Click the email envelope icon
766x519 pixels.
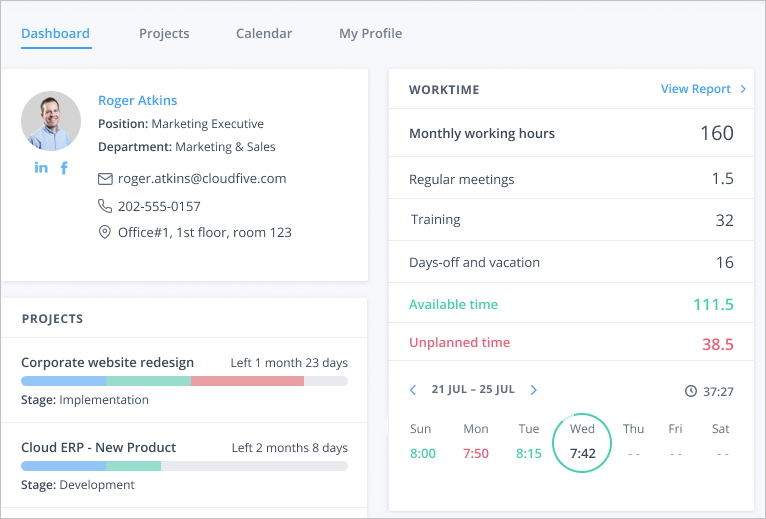105,179
